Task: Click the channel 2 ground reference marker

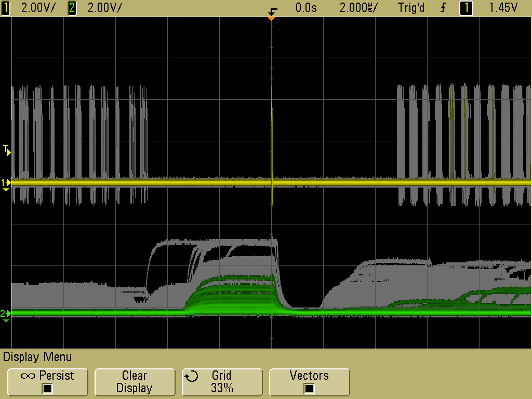Action: click(5, 314)
